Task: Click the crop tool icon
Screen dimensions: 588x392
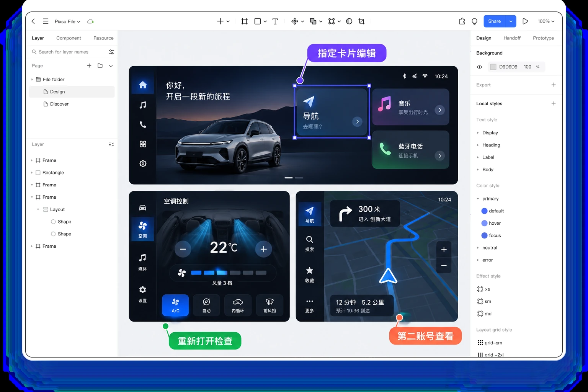Action: [361, 21]
